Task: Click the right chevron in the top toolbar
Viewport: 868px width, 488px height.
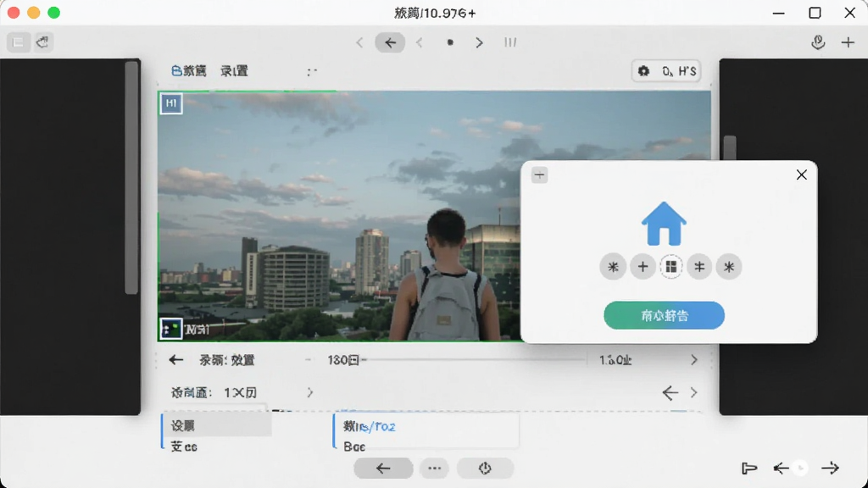Action: click(x=480, y=42)
